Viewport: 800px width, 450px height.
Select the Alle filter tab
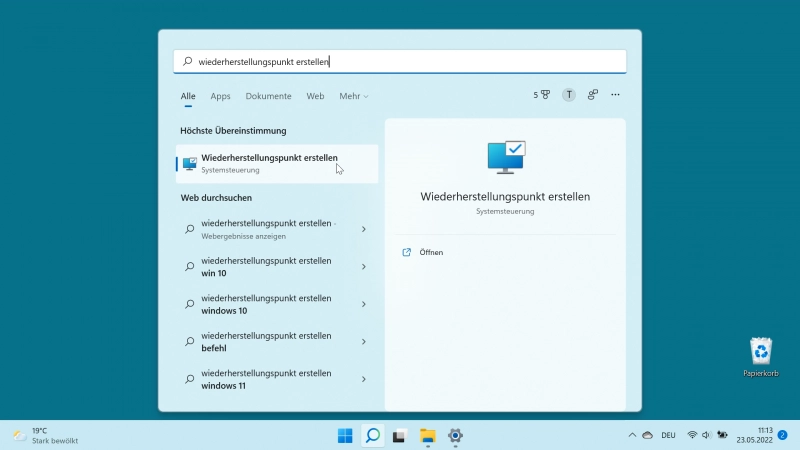click(188, 96)
